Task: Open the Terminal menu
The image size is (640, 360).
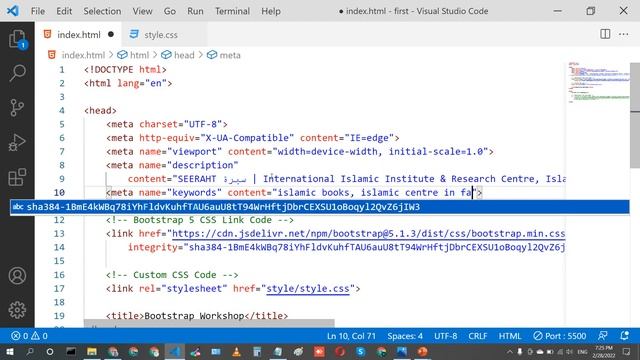Action: point(232,11)
